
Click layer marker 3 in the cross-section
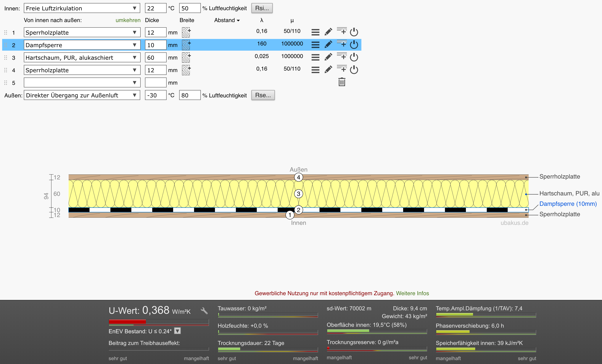[299, 194]
